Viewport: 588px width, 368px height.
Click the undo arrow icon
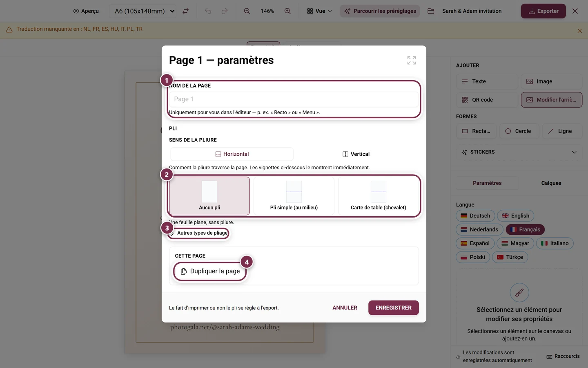tap(208, 11)
